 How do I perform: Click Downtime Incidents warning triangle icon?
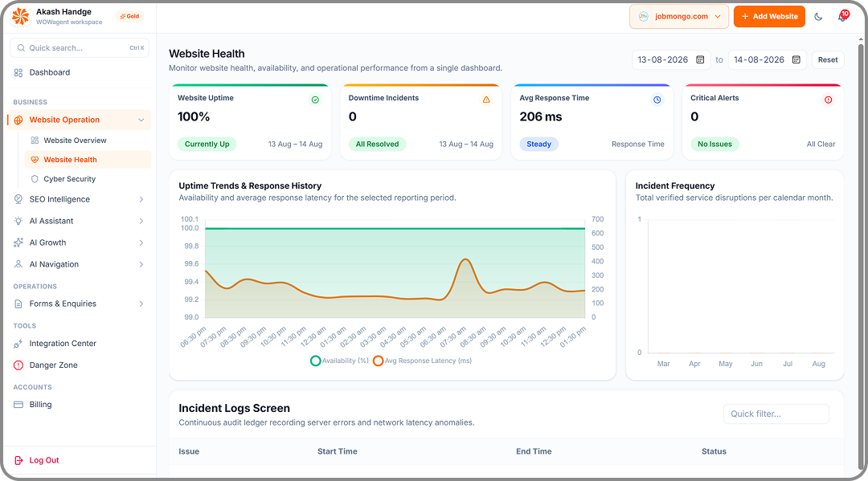click(x=486, y=100)
